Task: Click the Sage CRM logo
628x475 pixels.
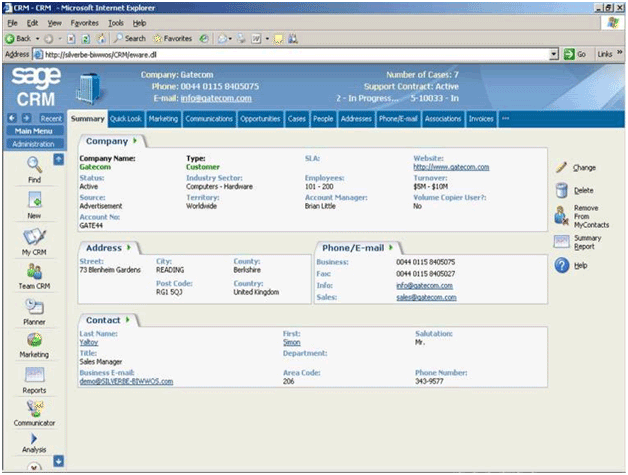Action: point(36,87)
